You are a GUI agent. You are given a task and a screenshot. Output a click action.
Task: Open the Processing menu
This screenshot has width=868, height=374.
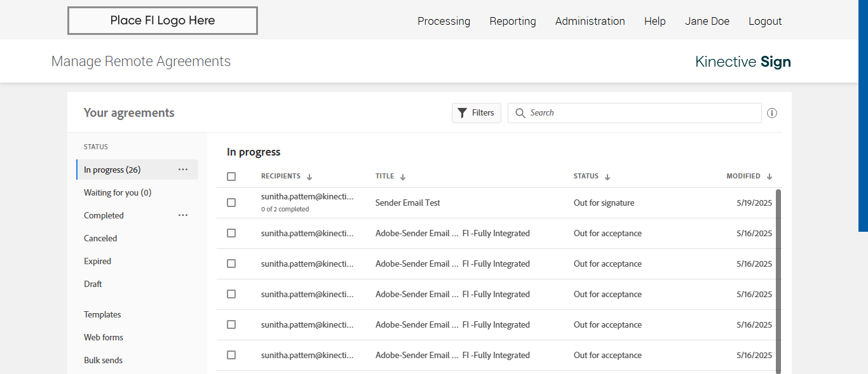coord(444,21)
